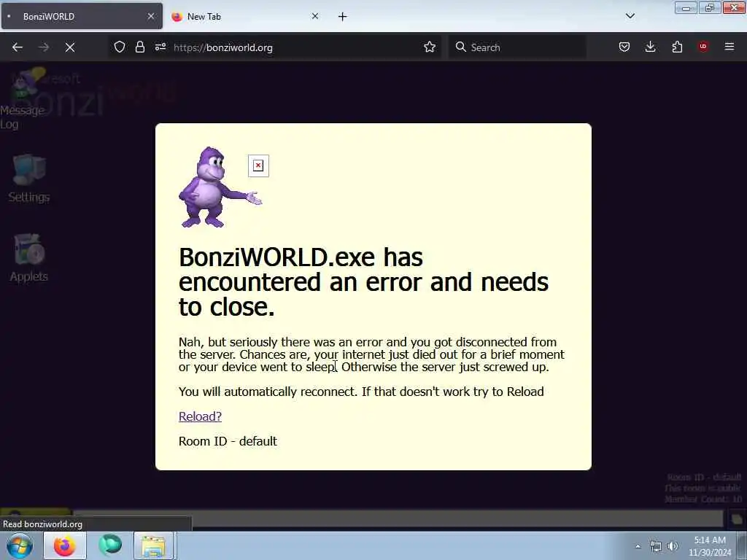Stop loading the page
747x560 pixels.
pos(69,47)
